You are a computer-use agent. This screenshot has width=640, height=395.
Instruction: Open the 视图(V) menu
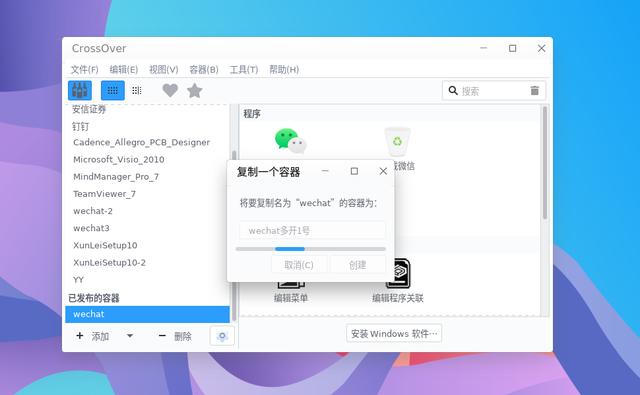click(164, 69)
